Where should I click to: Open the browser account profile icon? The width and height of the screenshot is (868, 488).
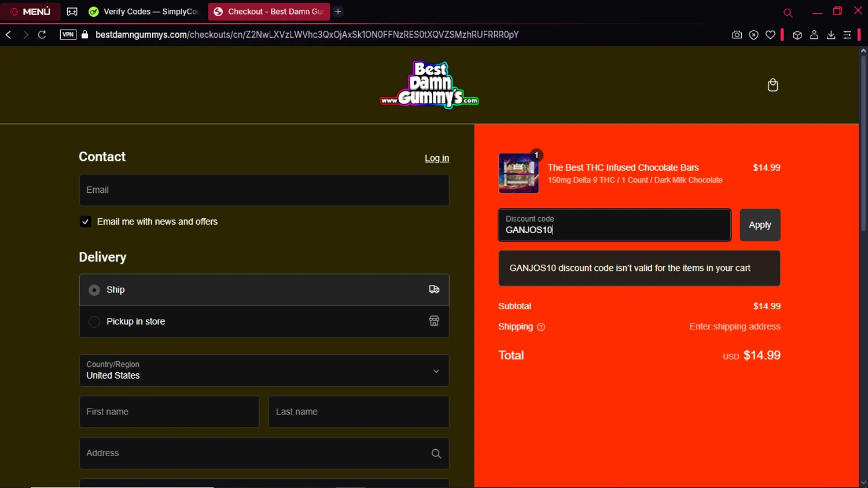coord(814,35)
